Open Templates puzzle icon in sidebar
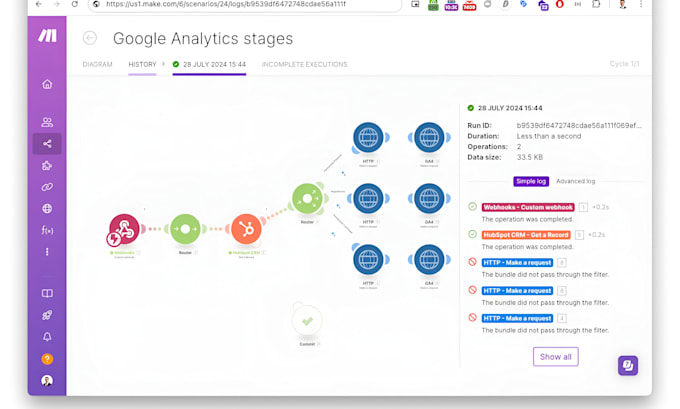The image size is (680, 409). click(x=47, y=165)
